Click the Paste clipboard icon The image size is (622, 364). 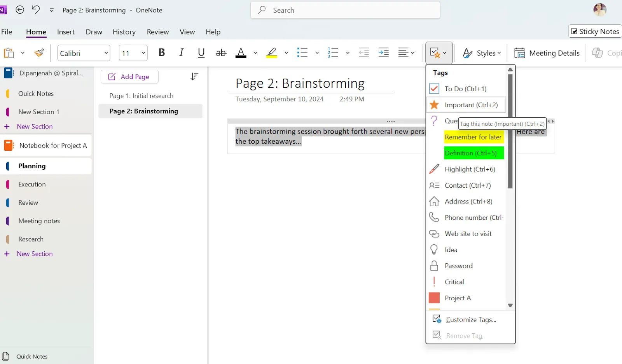9,53
